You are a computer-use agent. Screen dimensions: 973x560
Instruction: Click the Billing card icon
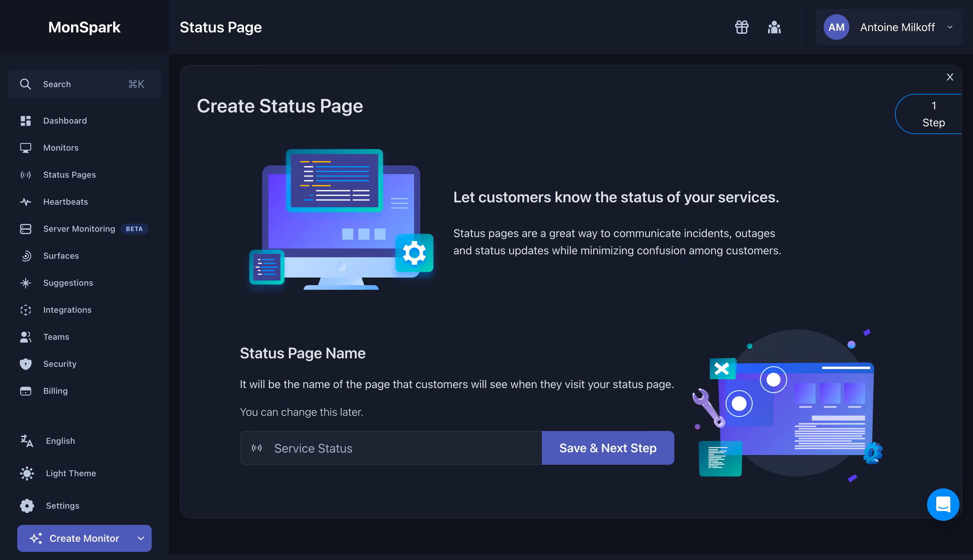25,391
